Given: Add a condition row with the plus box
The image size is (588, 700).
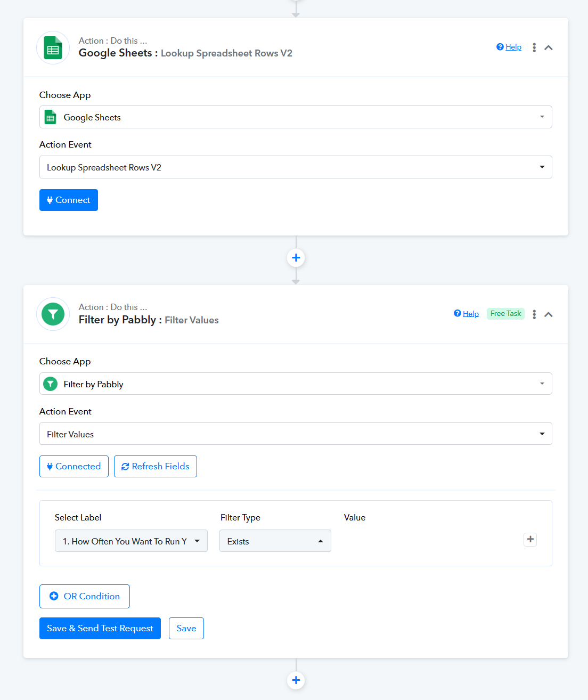Looking at the screenshot, I should pos(530,540).
